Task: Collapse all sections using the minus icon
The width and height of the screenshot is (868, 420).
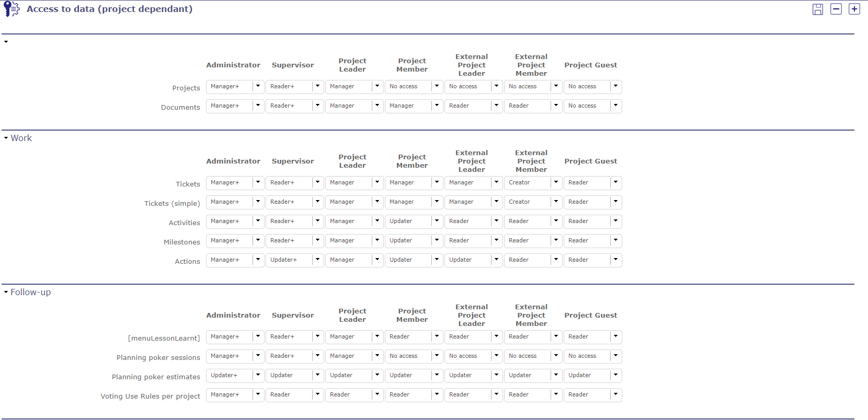Action: (x=836, y=9)
